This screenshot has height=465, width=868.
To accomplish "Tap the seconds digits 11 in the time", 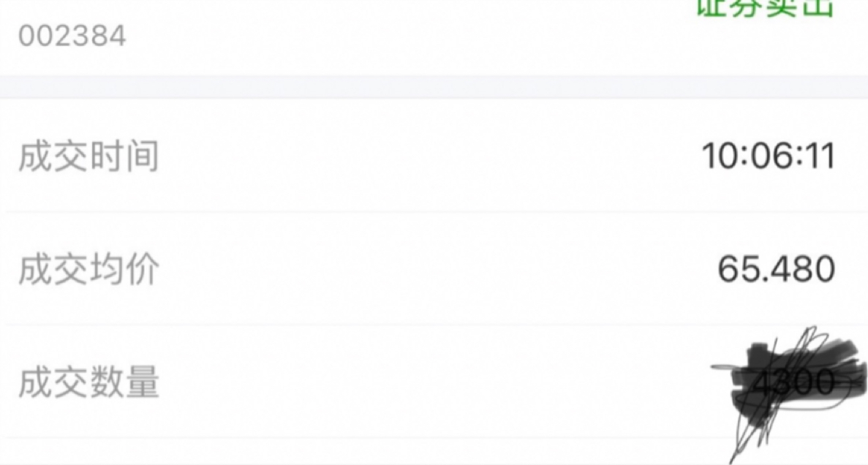I will pyautogui.click(x=821, y=156).
